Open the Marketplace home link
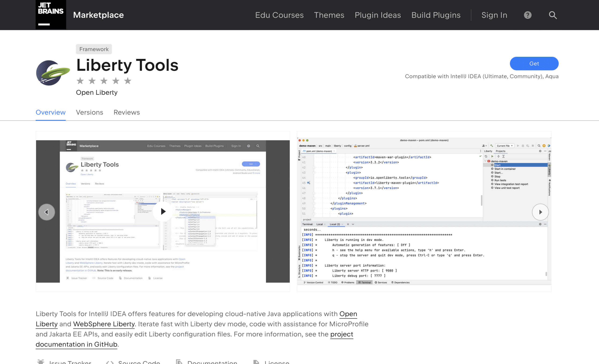The width and height of the screenshot is (599, 364). click(x=99, y=15)
